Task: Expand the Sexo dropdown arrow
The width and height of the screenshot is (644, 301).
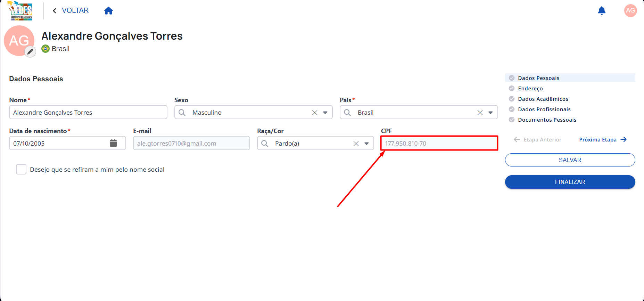Action: [325, 113]
